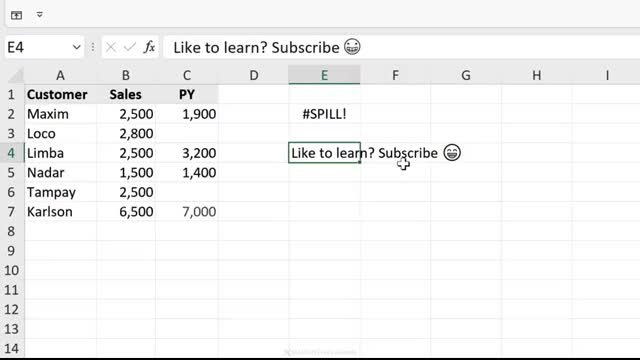Open the Name Box dropdown arrow
This screenshot has height=360, width=640.
coord(76,47)
